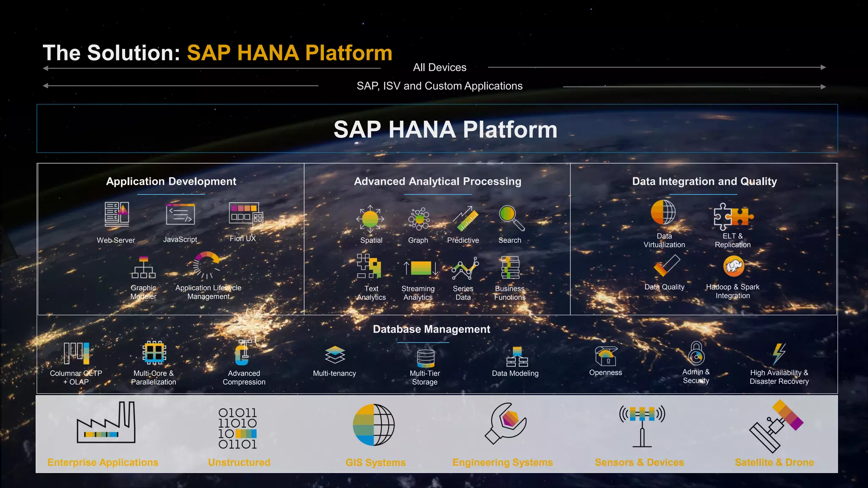868x488 pixels.
Task: Select the Advanced Compression clamp icon
Action: point(243,352)
